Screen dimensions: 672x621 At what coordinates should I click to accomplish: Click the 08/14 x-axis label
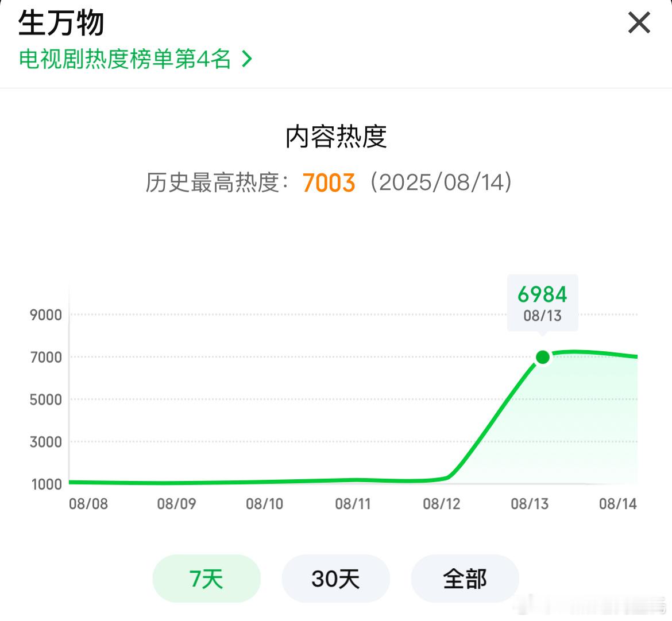[x=618, y=504]
